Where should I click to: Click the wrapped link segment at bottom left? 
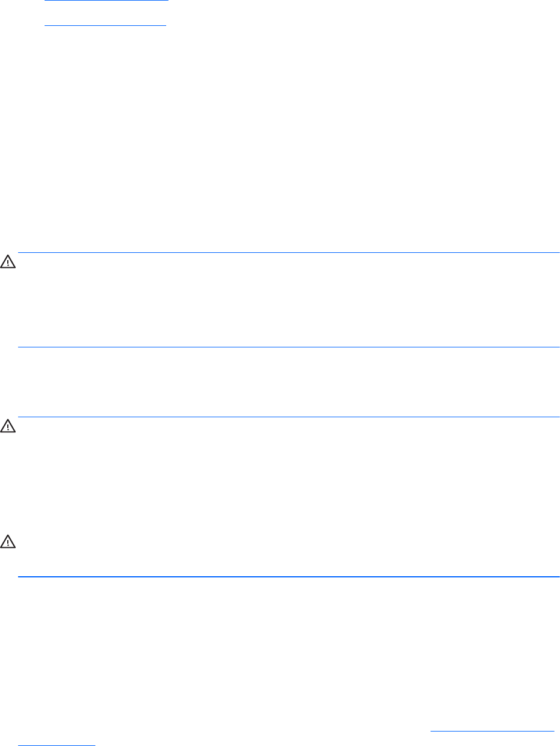(57, 743)
